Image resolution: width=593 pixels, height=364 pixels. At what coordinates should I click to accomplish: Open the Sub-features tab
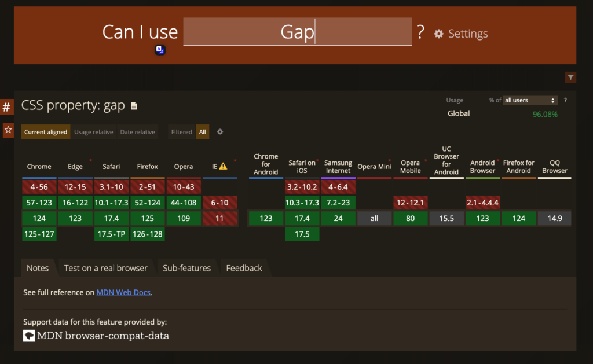186,268
